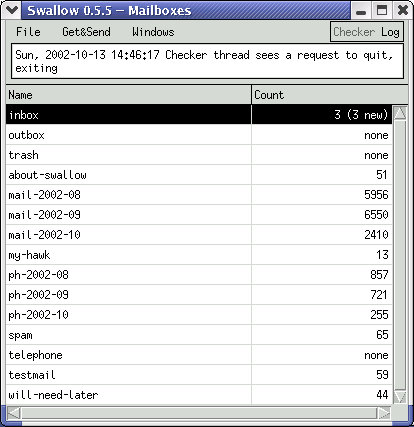Click the spam count 65 cell
Screen dimensions: 414x427
tap(322, 335)
